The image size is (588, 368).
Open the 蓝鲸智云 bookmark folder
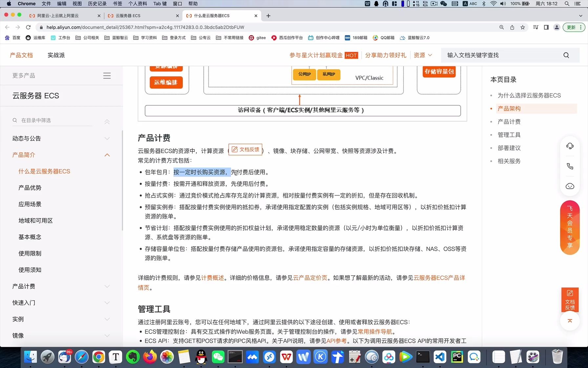(116, 38)
